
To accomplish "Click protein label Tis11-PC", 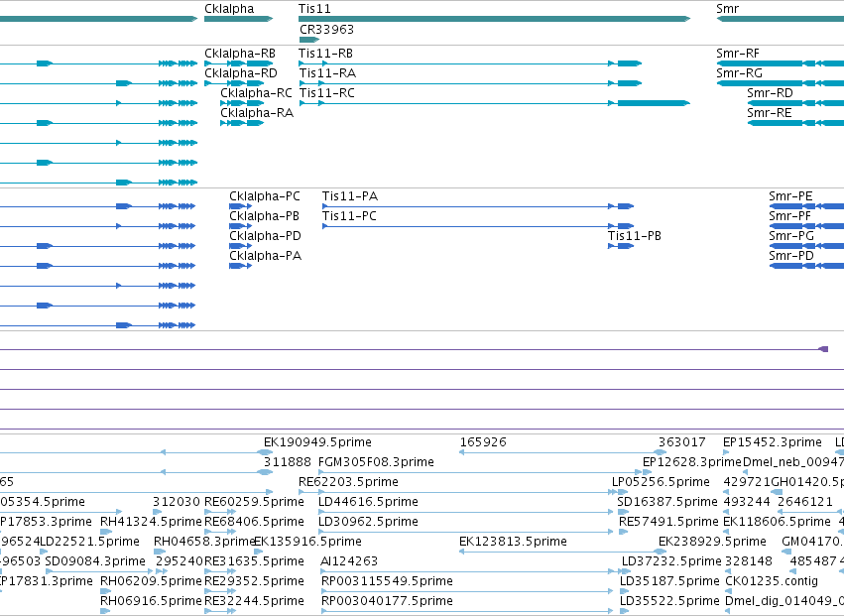I will tap(349, 216).
